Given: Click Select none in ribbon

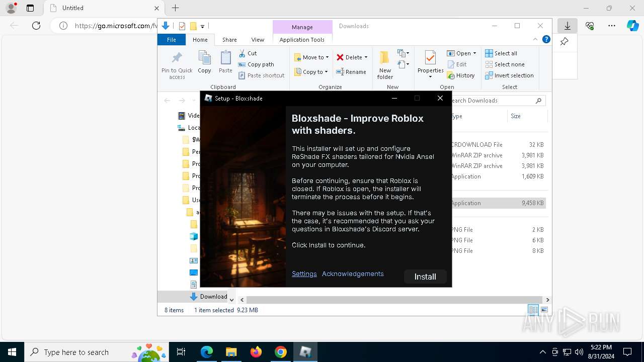Looking at the screenshot, I should tap(505, 64).
